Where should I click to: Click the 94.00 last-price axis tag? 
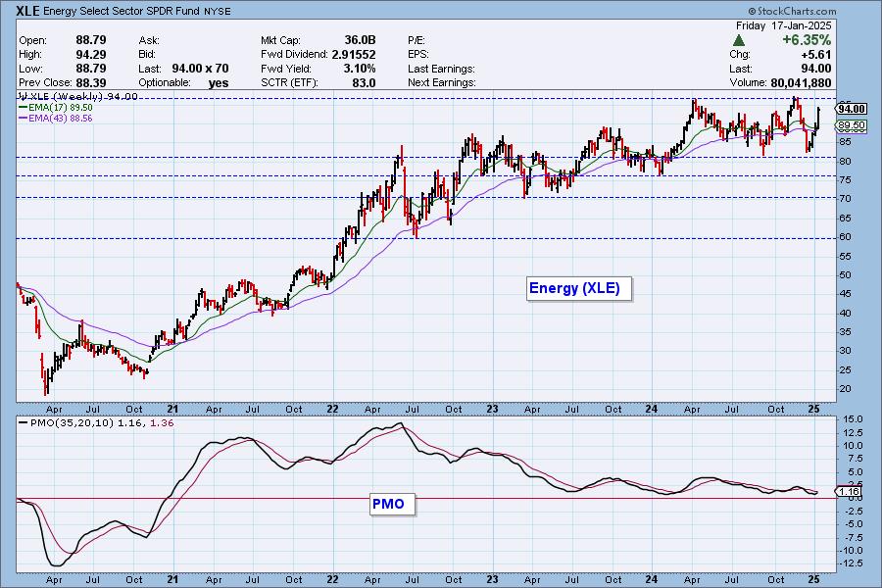(852, 109)
